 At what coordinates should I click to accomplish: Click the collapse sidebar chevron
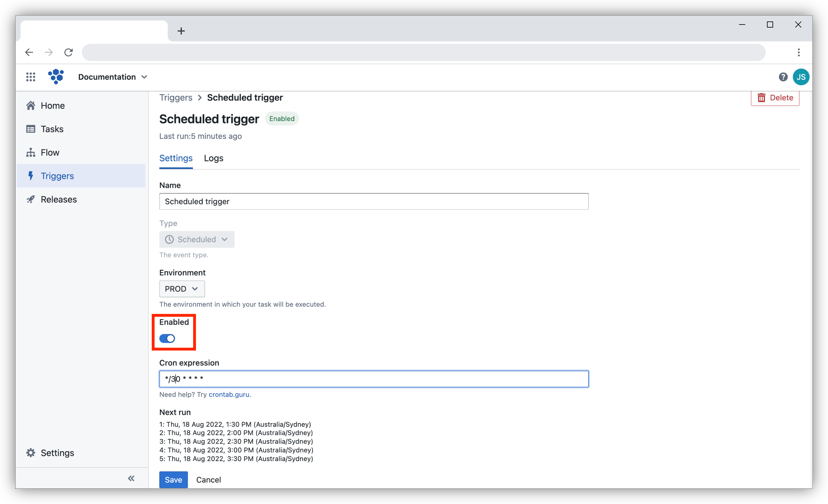[x=131, y=478]
